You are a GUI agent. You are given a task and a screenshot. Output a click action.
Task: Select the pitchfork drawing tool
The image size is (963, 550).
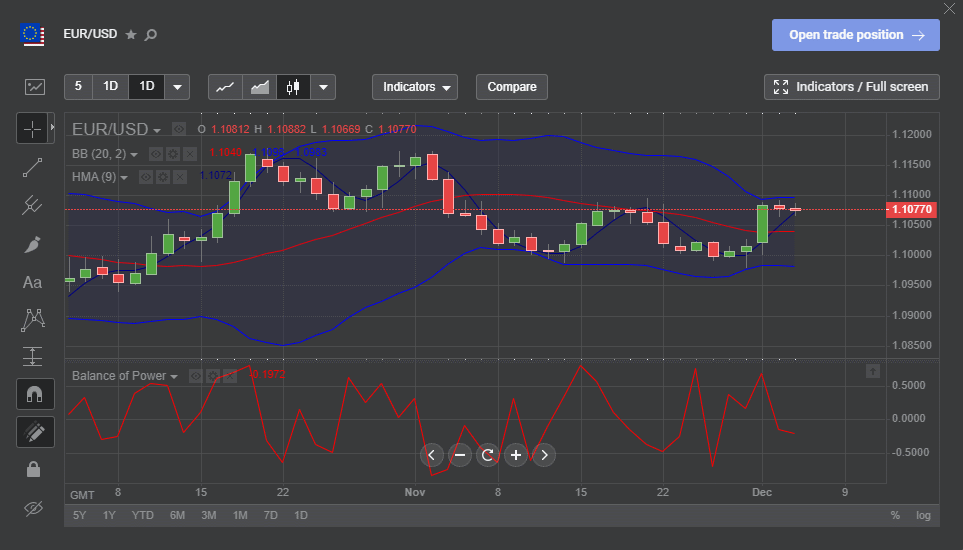pos(32,206)
